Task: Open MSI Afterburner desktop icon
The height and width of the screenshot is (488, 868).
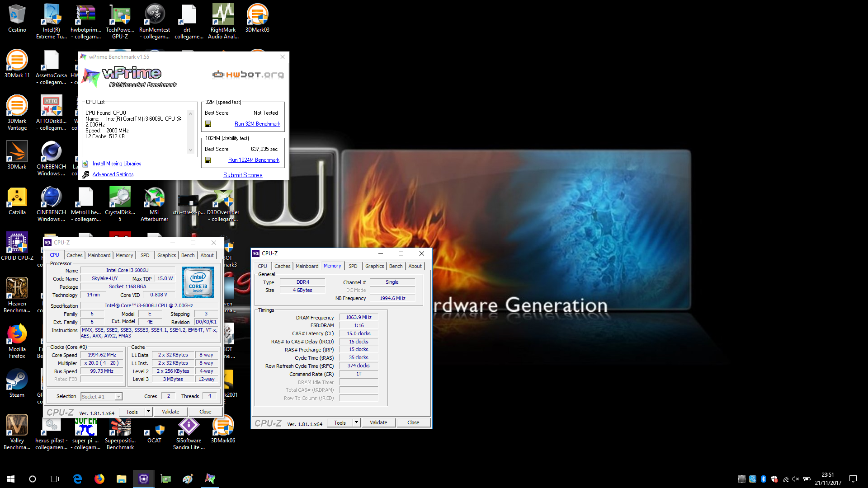Action: pyautogui.click(x=154, y=204)
